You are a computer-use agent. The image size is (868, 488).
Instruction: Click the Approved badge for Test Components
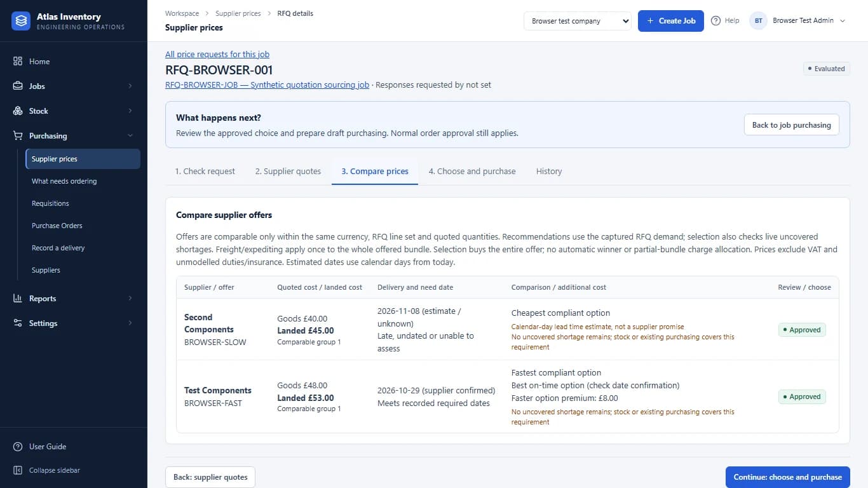pyautogui.click(x=802, y=396)
